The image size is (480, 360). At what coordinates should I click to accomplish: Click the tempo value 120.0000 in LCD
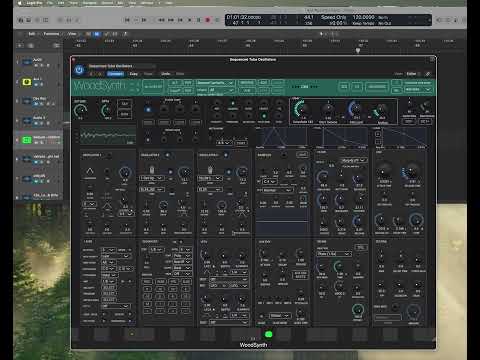pos(364,17)
